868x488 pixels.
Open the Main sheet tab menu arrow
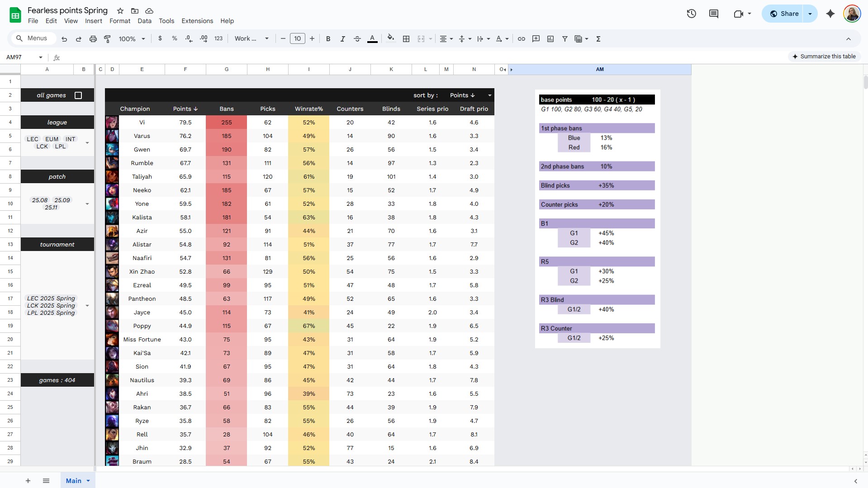pyautogui.click(x=88, y=481)
